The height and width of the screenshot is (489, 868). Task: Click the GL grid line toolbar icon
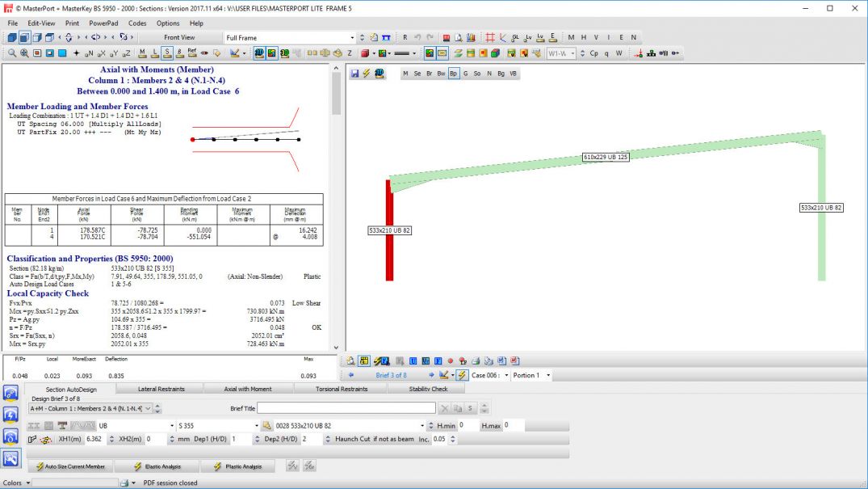(515, 38)
